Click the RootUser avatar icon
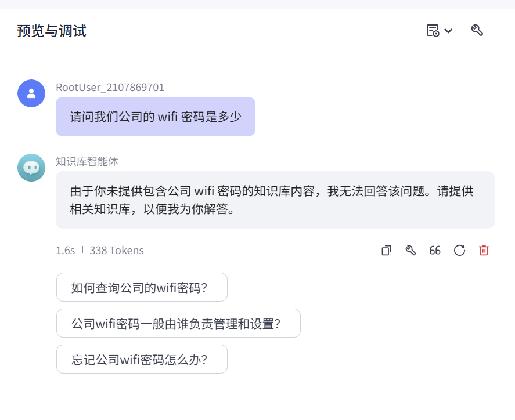The image size is (515, 420). point(31,93)
